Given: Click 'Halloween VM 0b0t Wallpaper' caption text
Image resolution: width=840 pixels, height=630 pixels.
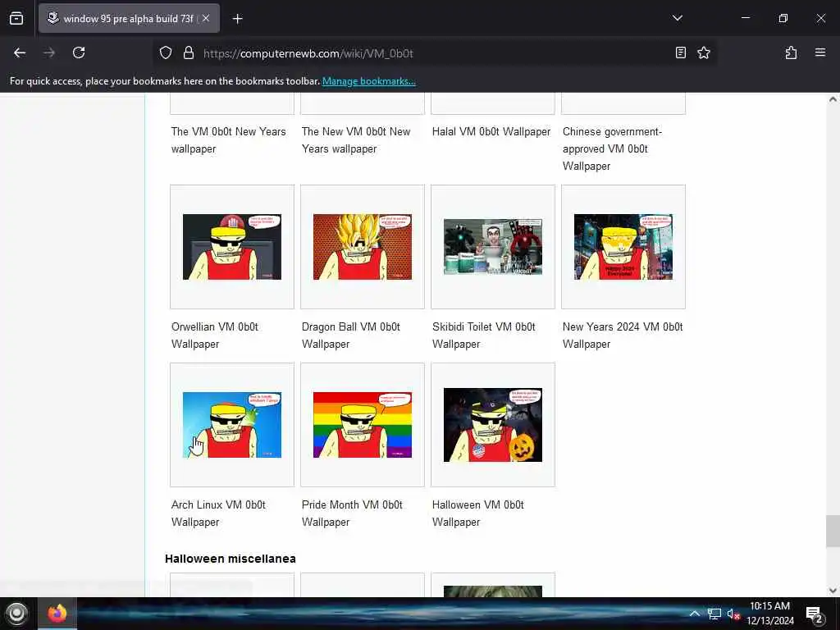Looking at the screenshot, I should click(x=478, y=514).
